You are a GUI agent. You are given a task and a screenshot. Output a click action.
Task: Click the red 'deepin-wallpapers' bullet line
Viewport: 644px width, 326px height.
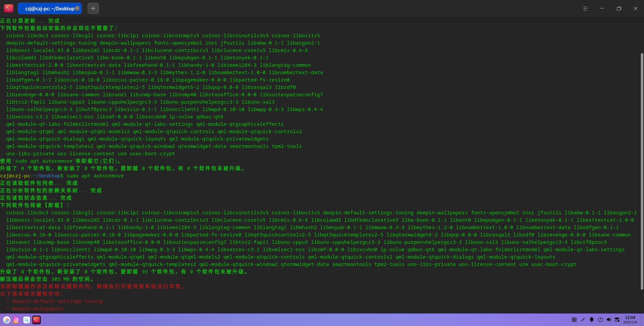[x=38, y=309]
